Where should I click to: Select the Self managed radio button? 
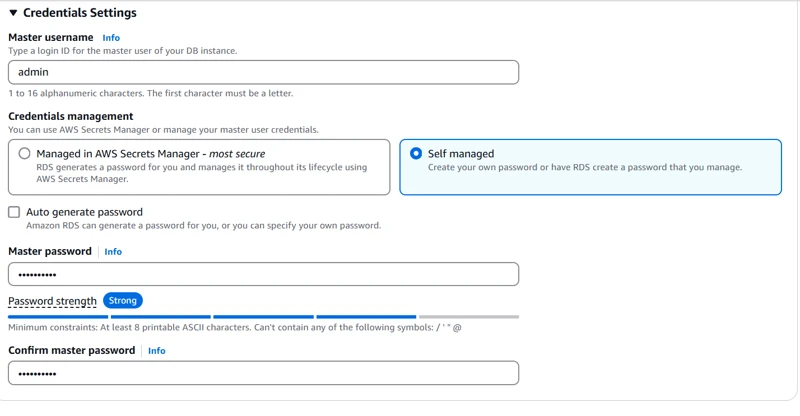416,154
